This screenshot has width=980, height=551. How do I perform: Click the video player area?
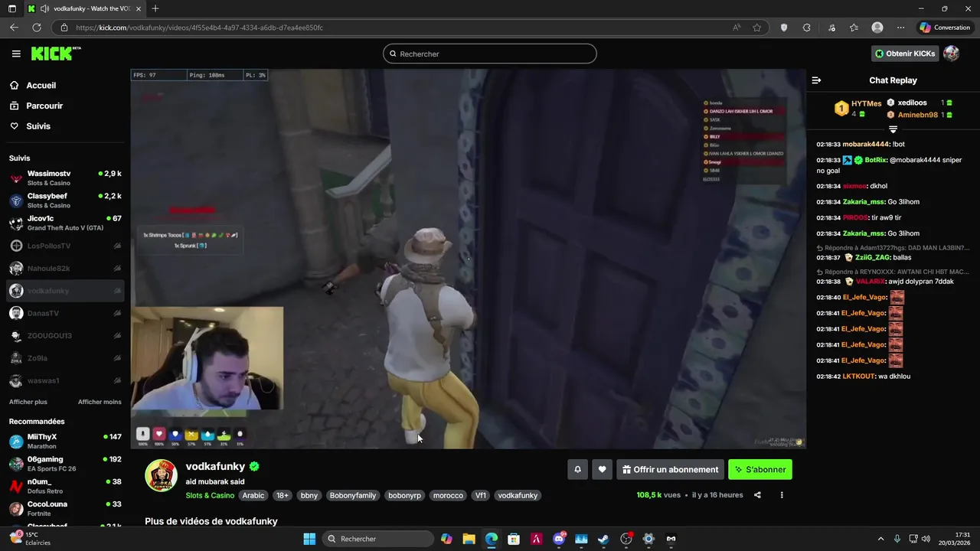468,259
